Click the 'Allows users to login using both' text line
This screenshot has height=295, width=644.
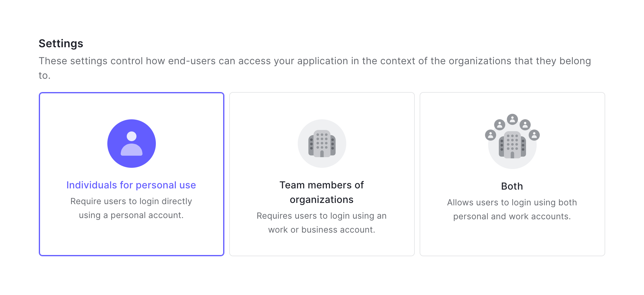click(512, 203)
